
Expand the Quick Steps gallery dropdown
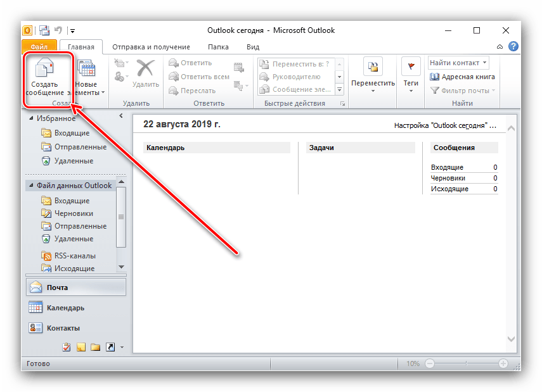(339, 89)
